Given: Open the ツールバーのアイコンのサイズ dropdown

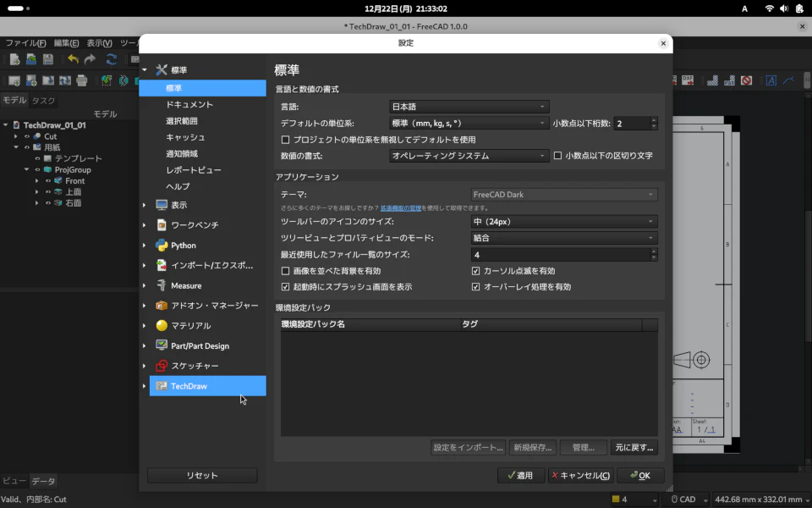Looking at the screenshot, I should tap(564, 221).
